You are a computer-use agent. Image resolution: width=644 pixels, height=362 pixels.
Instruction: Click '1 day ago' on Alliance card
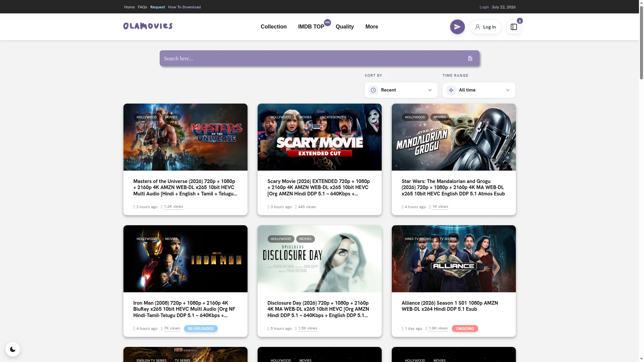click(x=413, y=328)
